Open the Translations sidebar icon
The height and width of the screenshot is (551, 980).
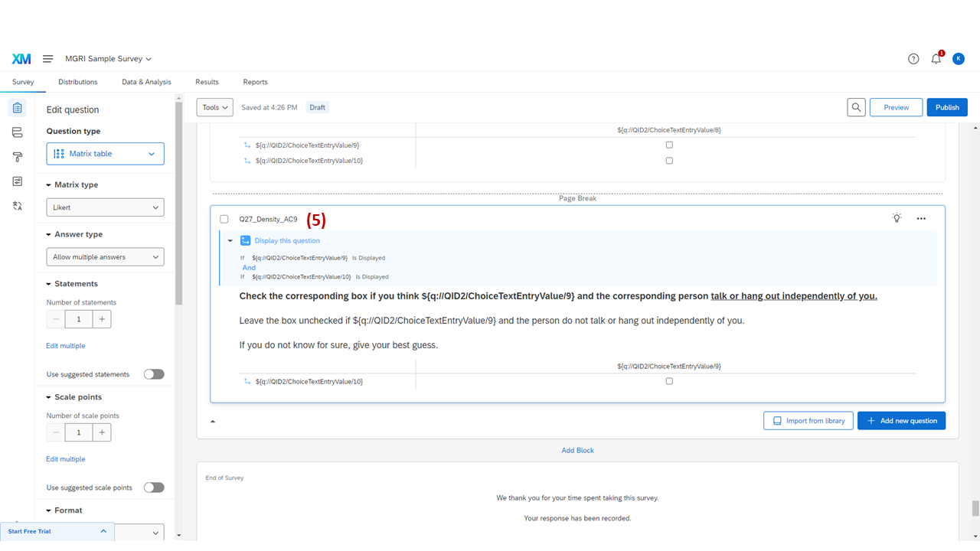(x=18, y=206)
